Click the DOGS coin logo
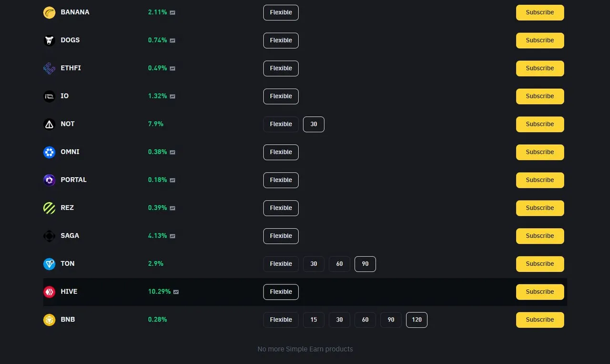 point(50,40)
